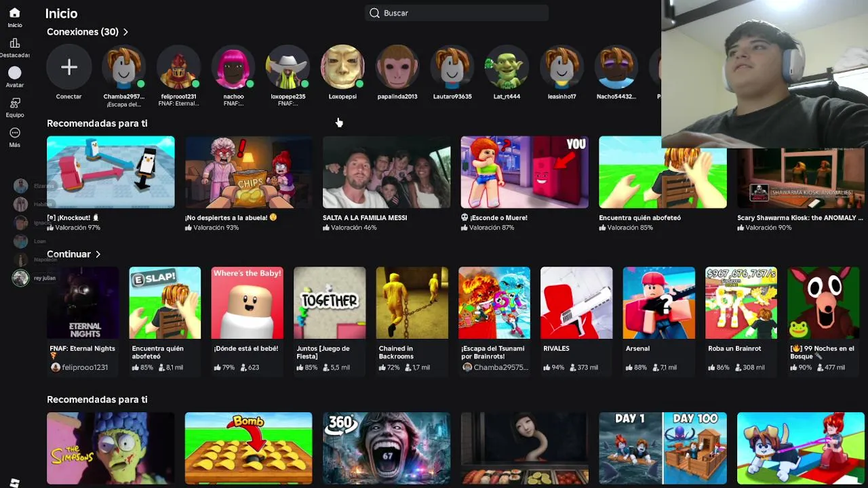This screenshot has width=868, height=488.
Task: Open the 360° scary face thumbnail
Action: (387, 449)
